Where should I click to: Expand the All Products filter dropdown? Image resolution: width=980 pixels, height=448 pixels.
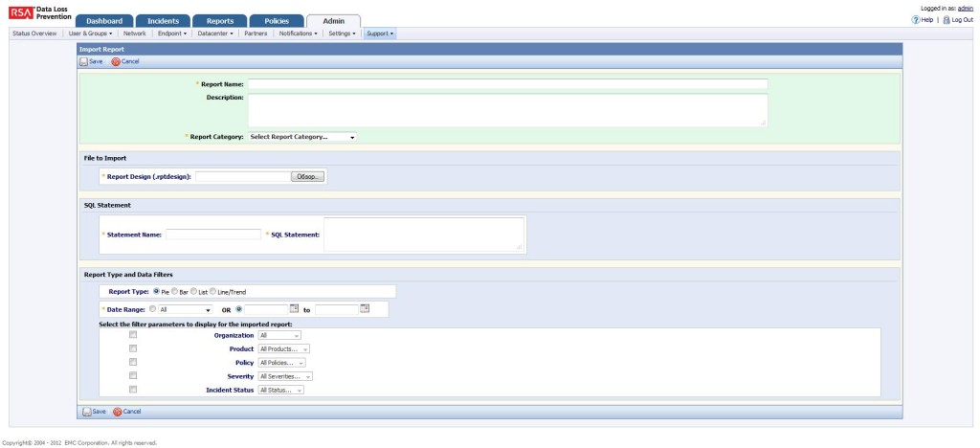(x=284, y=349)
